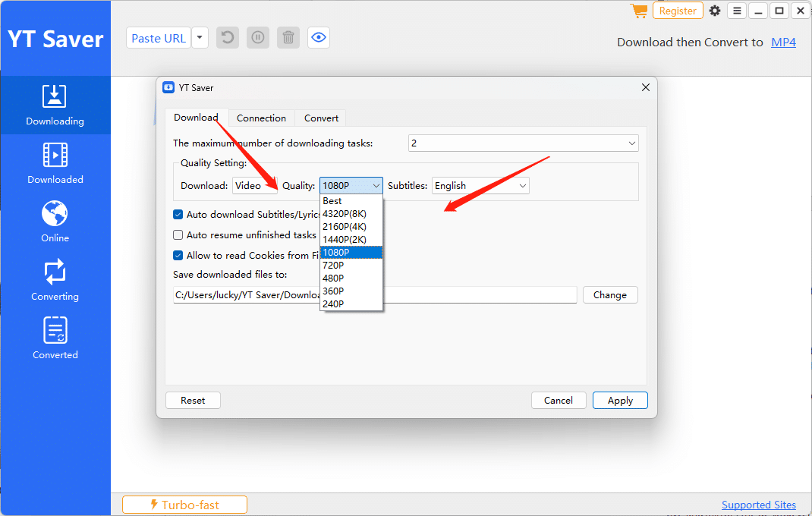Select 720P quality option
This screenshot has width=812, height=516.
coord(351,266)
